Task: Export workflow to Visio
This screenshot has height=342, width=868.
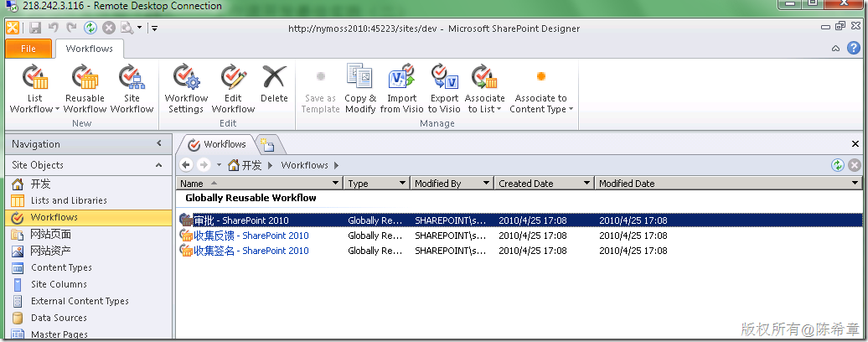Action: coord(444,89)
